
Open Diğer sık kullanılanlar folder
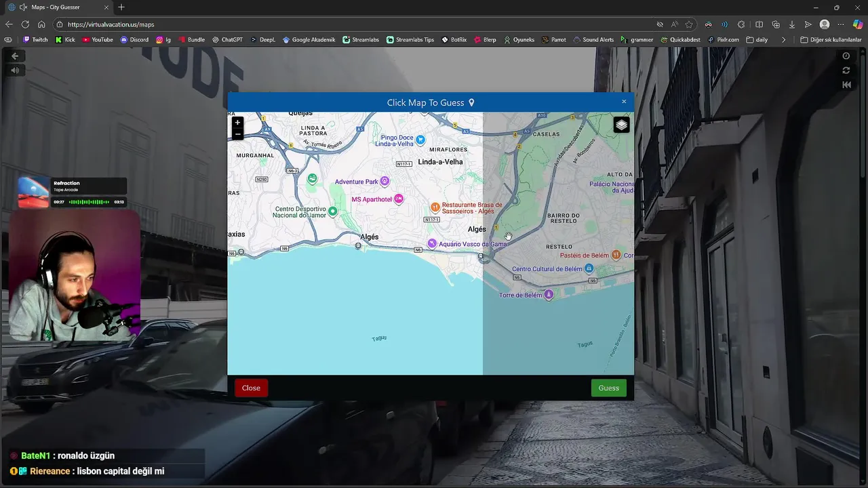(x=831, y=39)
